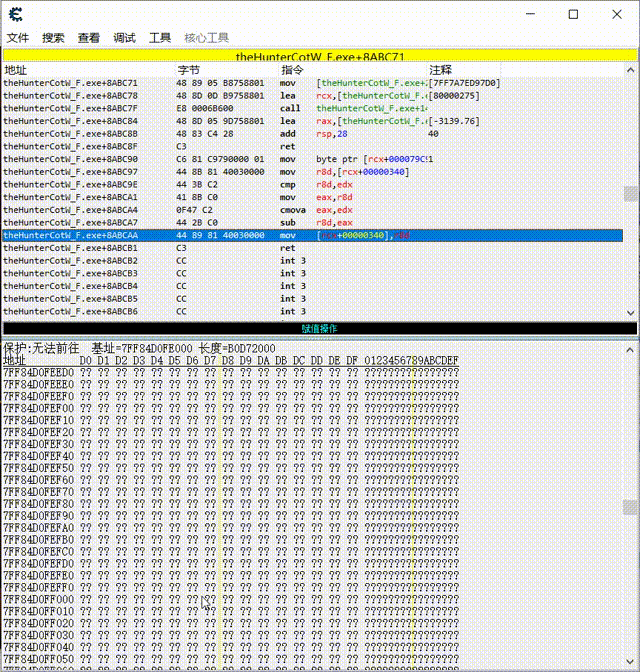Select the cmp r8d,edx row
The width and height of the screenshot is (640, 672).
pyautogui.click(x=312, y=184)
